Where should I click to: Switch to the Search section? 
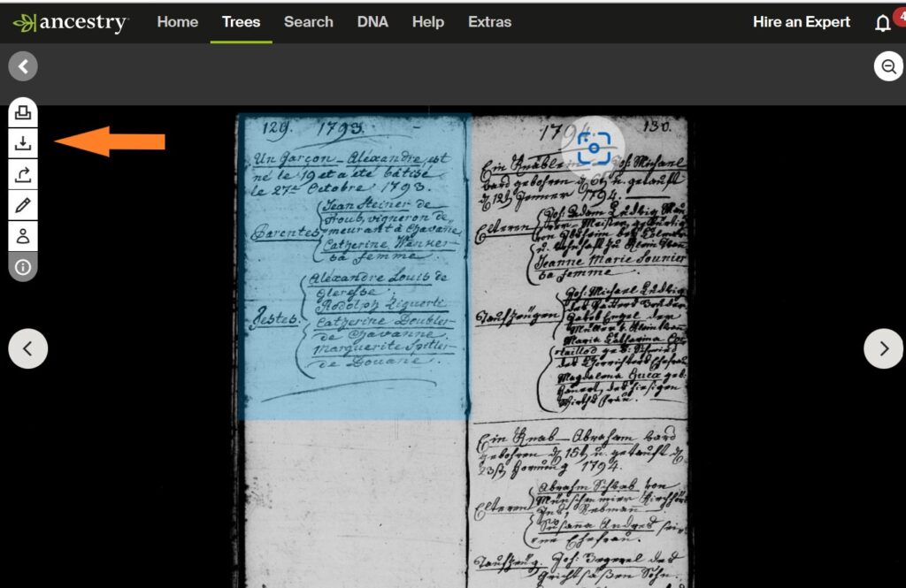pyautogui.click(x=308, y=22)
